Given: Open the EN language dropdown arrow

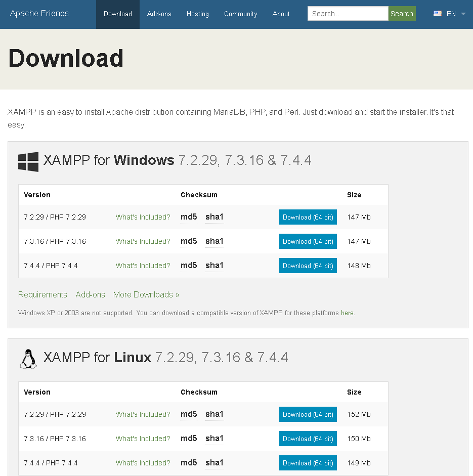Looking at the screenshot, I should tap(463, 14).
